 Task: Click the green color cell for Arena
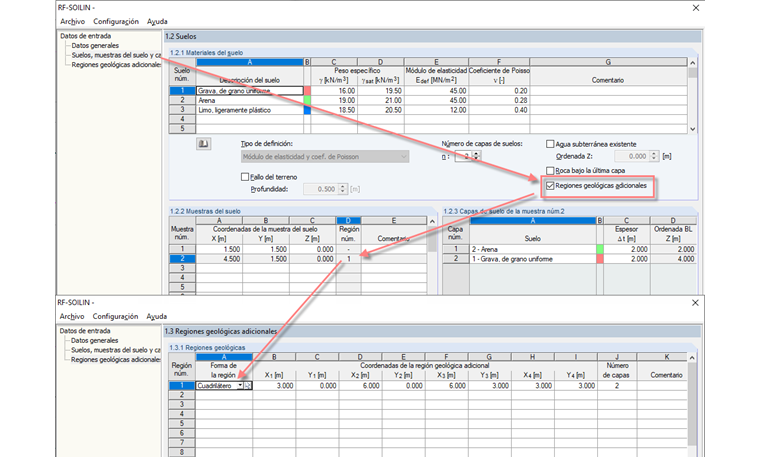pos(307,100)
